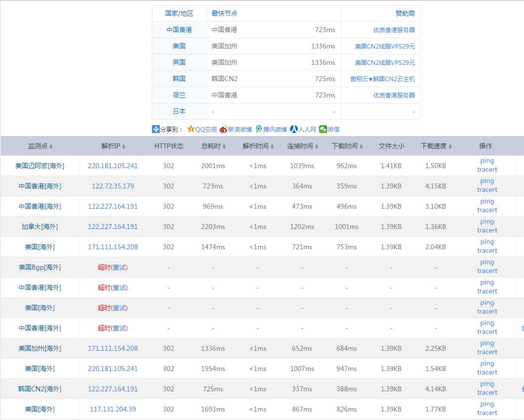The height and width of the screenshot is (420, 524).
Task: Click the share plus icon
Action: pyautogui.click(x=155, y=129)
